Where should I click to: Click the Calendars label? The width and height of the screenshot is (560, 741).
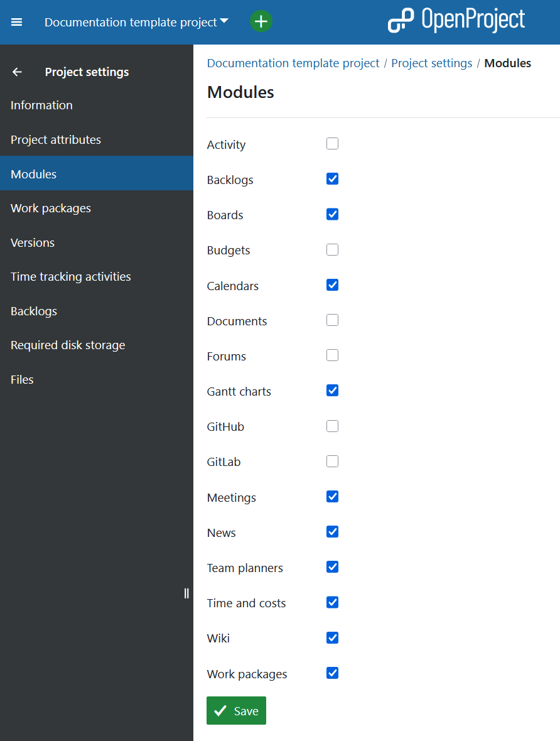233,286
